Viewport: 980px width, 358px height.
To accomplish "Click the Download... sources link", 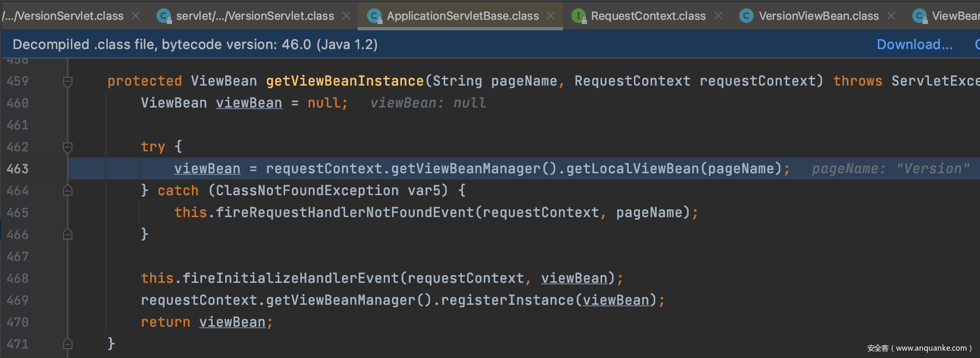I will click(x=914, y=45).
